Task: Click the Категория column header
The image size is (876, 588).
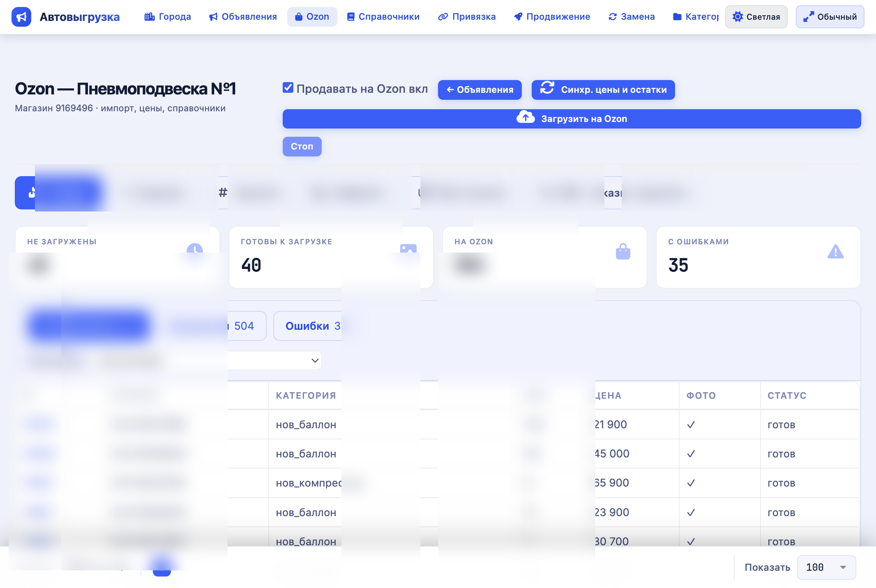Action: coord(306,395)
